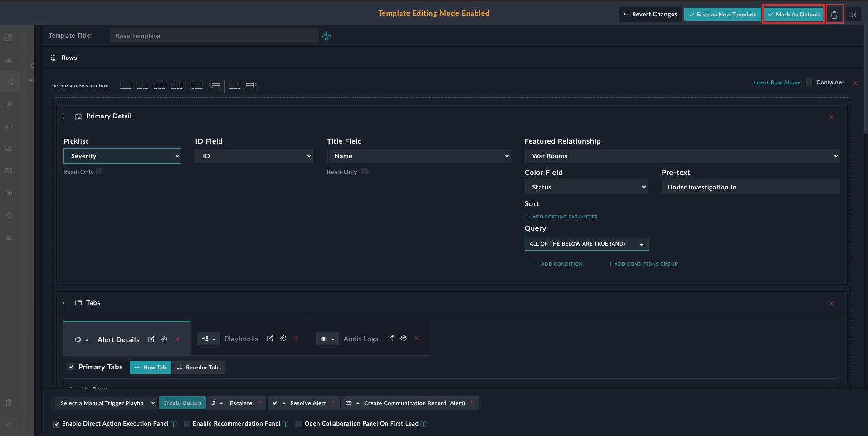Switch to the Playbooks tab

click(x=241, y=339)
